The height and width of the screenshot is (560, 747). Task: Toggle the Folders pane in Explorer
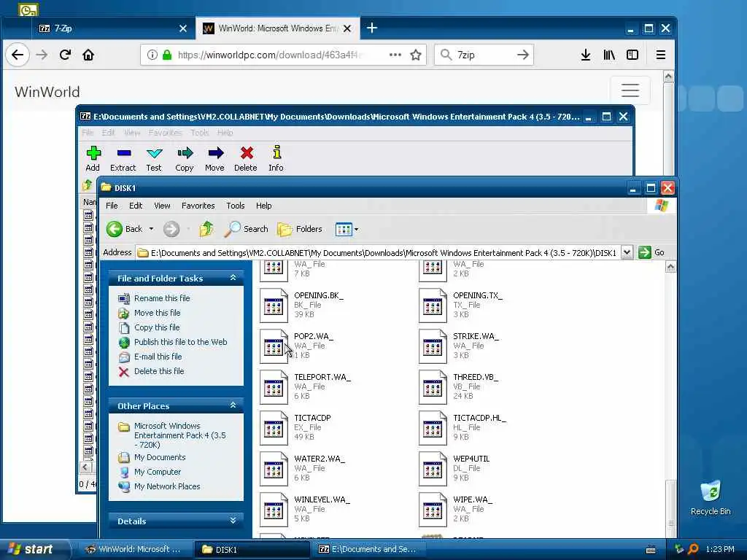tap(300, 229)
